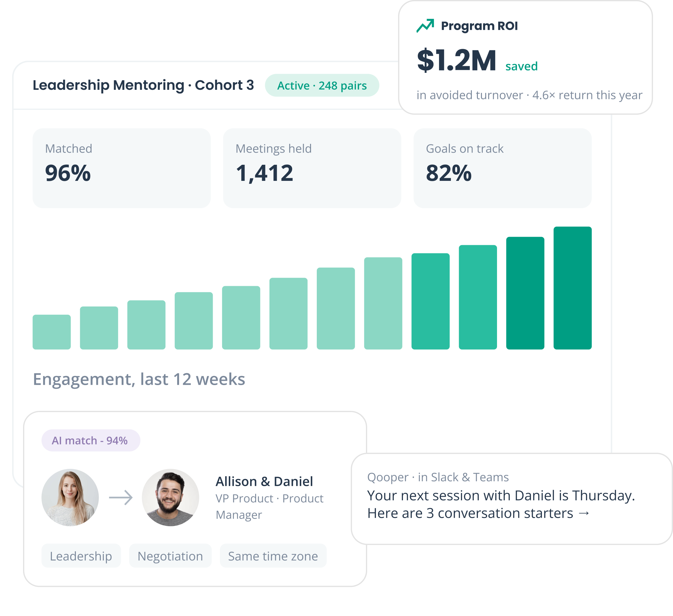The height and width of the screenshot is (616, 673).
Task: Click the Leadership Mentoring · Cohort 3 title
Action: point(143,85)
